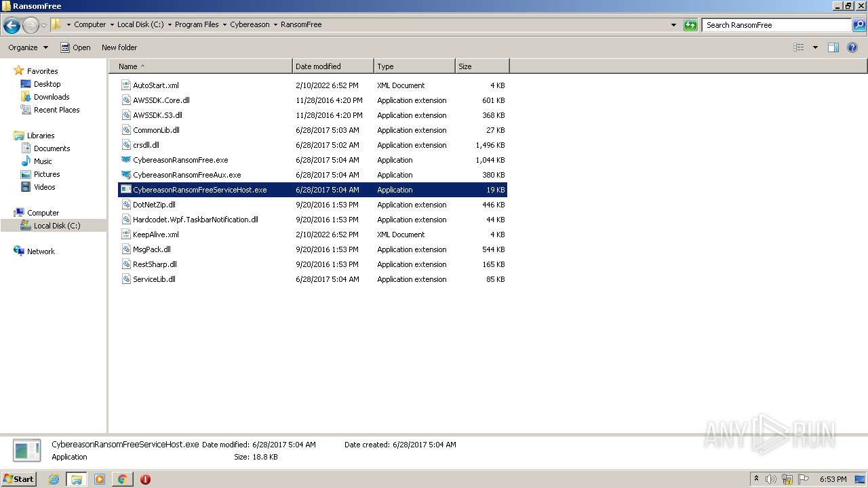Open Internet Explorer from taskbar
This screenshot has width=868, height=488.
click(54, 479)
